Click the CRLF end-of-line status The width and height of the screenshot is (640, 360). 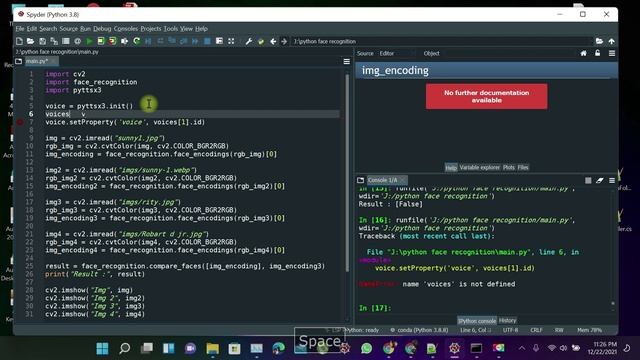click(536, 330)
